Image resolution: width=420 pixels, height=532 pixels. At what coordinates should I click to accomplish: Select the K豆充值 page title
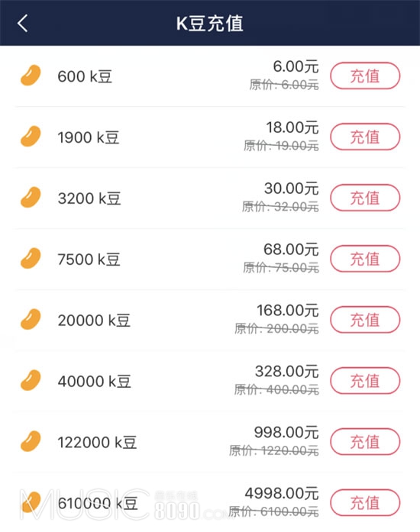point(210,24)
